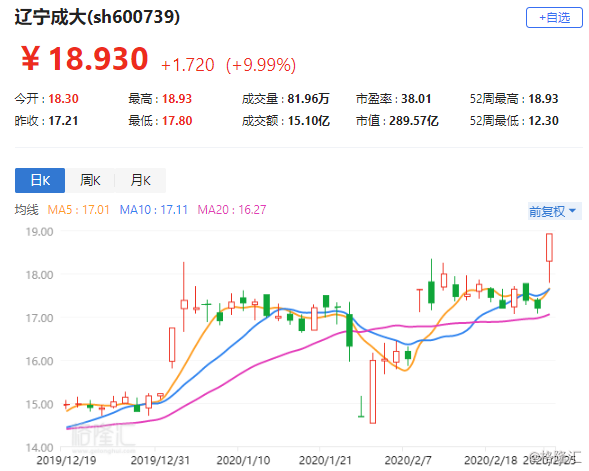The width and height of the screenshot is (589, 471).
Task: Click the current price ¥18.930
Action: point(84,59)
